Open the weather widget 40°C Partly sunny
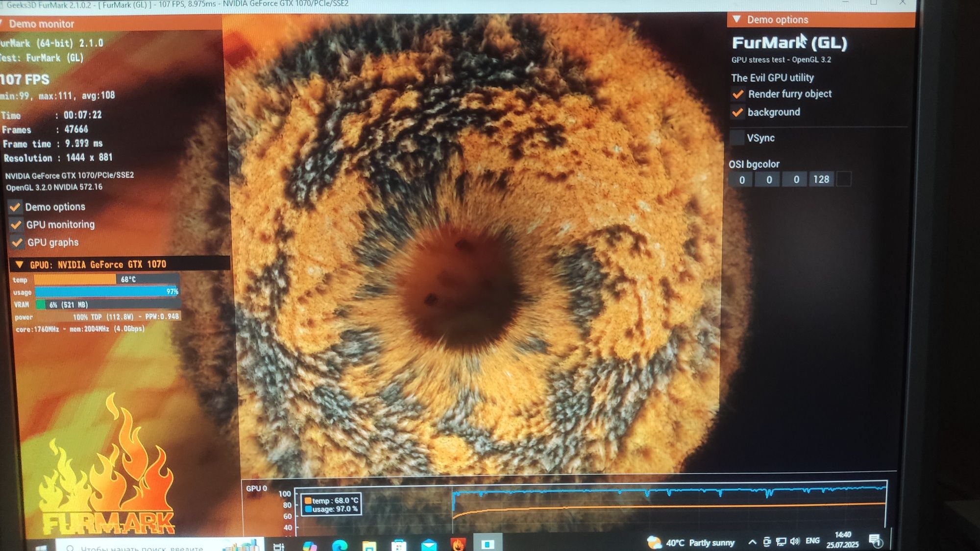Viewport: 980px width, 551px height. pyautogui.click(x=690, y=542)
